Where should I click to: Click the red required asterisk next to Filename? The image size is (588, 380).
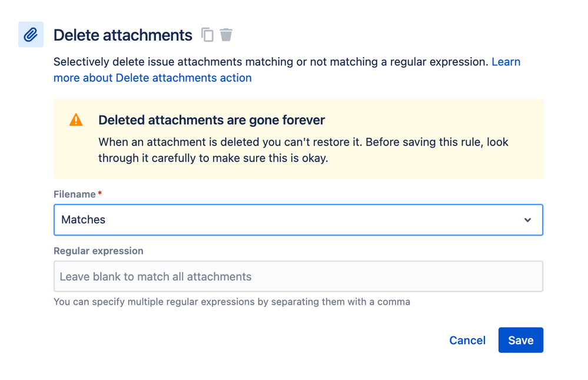(99, 193)
